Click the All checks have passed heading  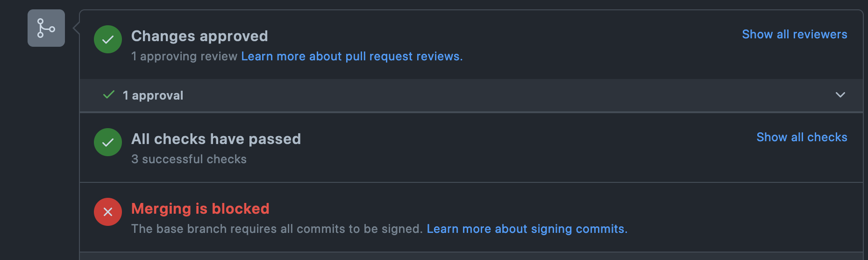pos(216,139)
